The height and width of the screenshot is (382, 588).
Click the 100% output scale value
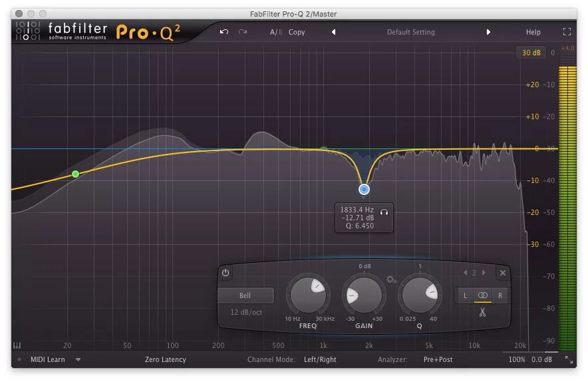click(x=516, y=359)
